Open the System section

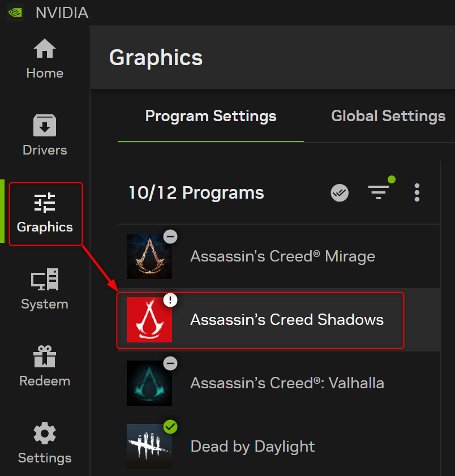(x=45, y=290)
